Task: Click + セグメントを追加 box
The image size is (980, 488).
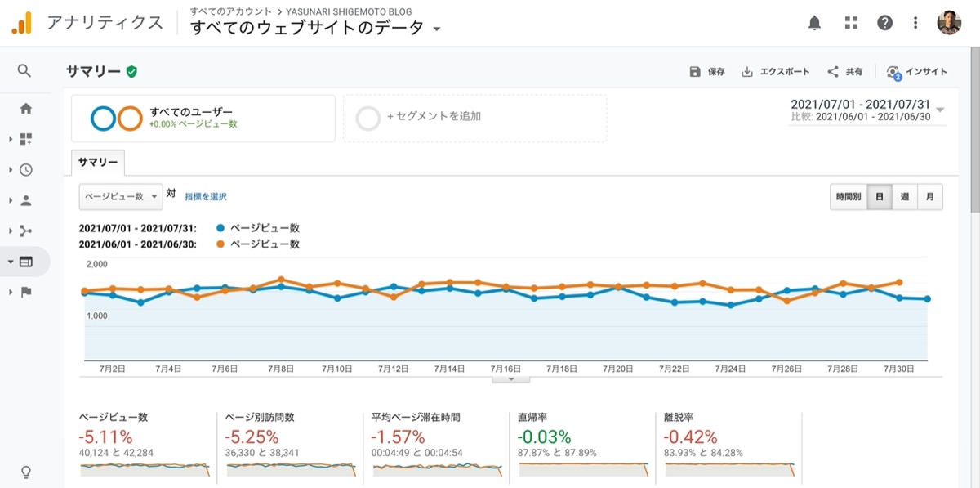Action: pos(474,119)
